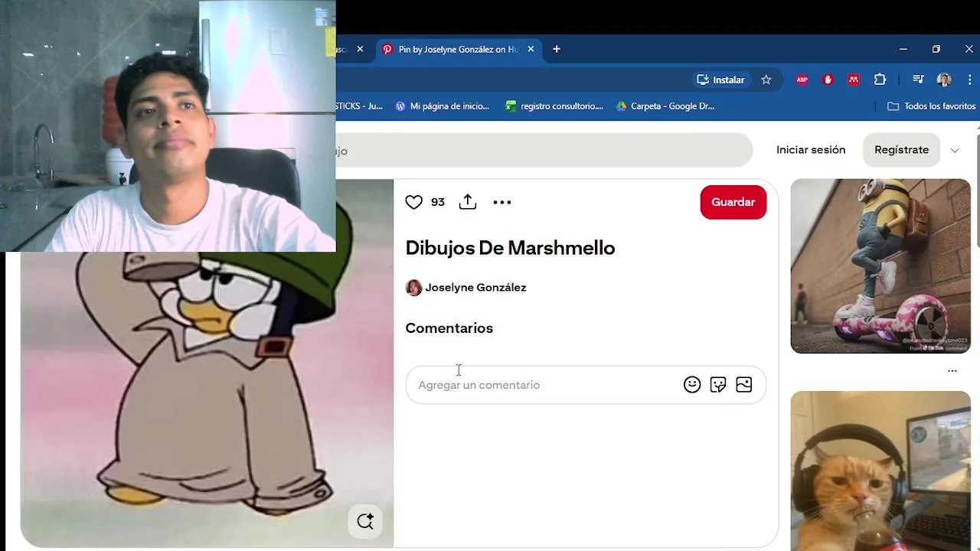Save the pin with Guardar button
This screenshot has width=980, height=551.
coord(733,202)
